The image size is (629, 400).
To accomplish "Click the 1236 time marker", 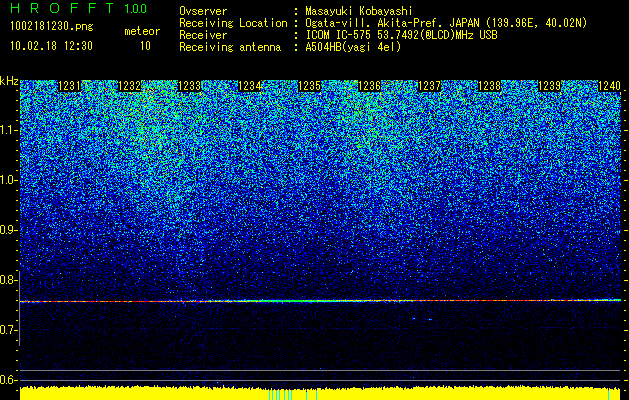I will [x=369, y=86].
